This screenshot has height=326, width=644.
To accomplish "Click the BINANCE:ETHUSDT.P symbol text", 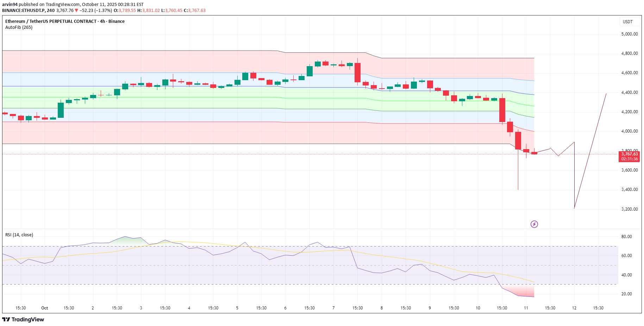I will pos(24,11).
